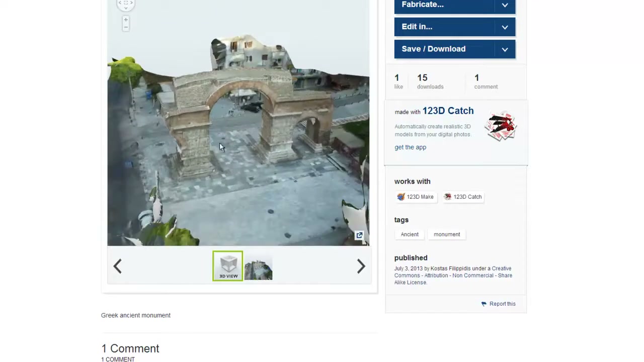Select the 3D VIEW thumbnail

(x=228, y=265)
